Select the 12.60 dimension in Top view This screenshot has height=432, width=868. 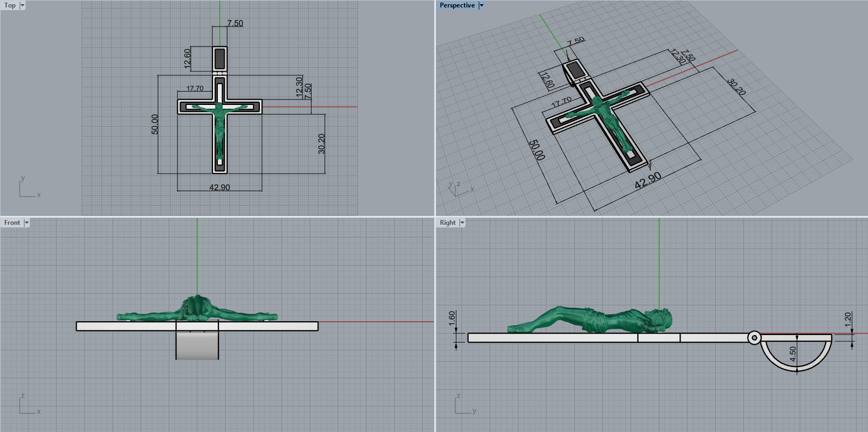click(187, 59)
